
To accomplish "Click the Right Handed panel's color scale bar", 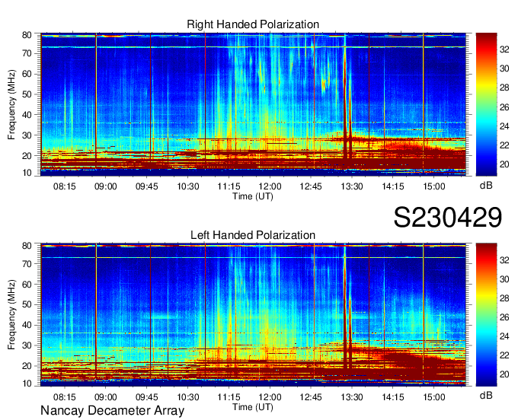I will (486, 104).
